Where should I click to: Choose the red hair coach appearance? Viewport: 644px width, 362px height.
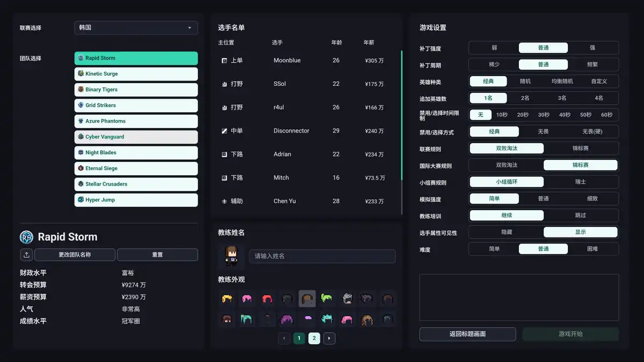click(x=267, y=299)
